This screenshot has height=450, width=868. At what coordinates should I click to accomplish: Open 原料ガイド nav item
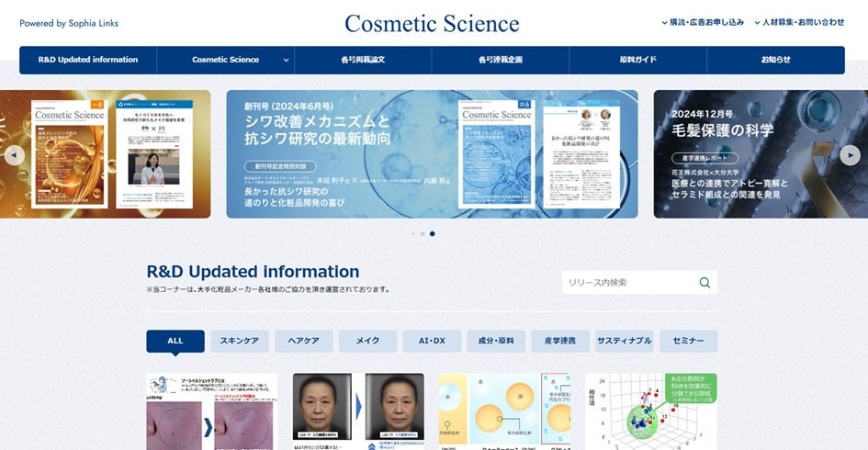(x=637, y=60)
